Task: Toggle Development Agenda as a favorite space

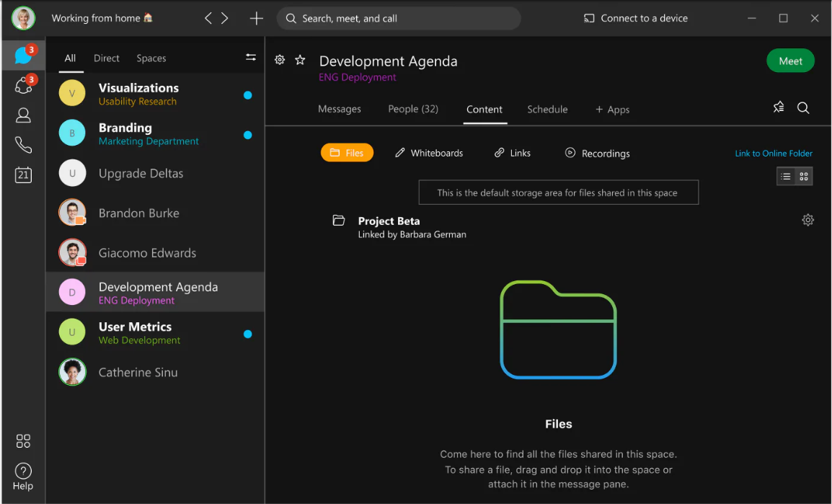Action: click(299, 60)
